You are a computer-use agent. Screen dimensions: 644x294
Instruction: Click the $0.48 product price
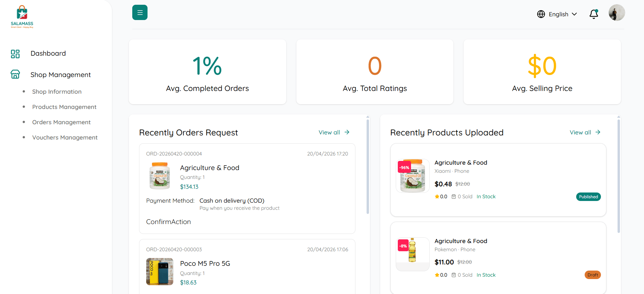(x=443, y=184)
